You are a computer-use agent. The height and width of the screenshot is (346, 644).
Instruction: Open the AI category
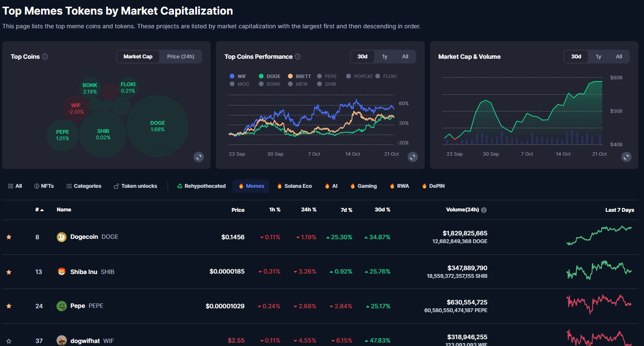pos(331,186)
